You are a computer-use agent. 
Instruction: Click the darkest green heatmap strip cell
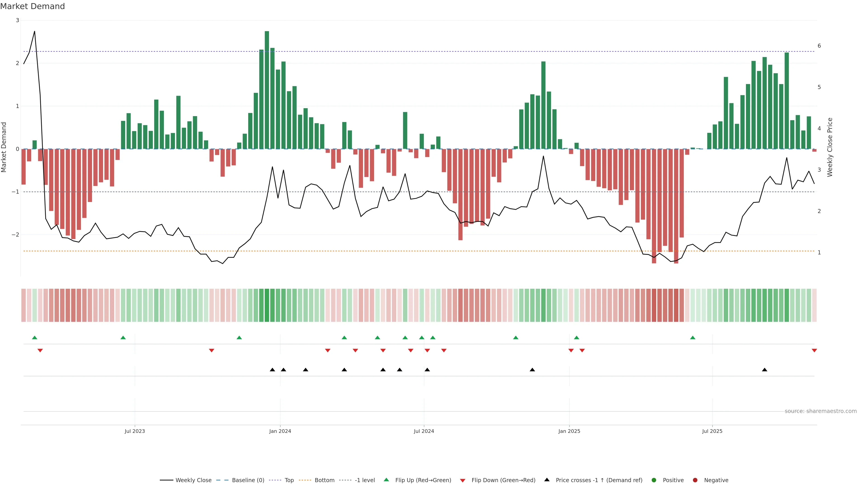[267, 305]
